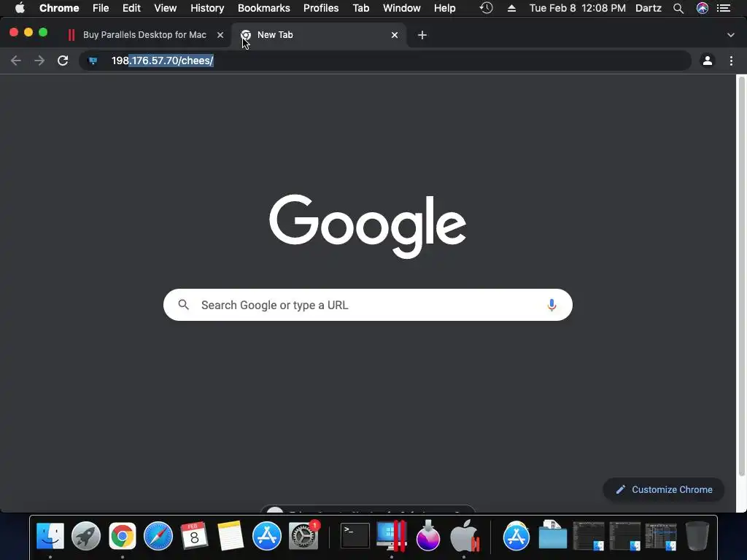
Task: Open the Trash in the dock
Action: [x=697, y=536]
